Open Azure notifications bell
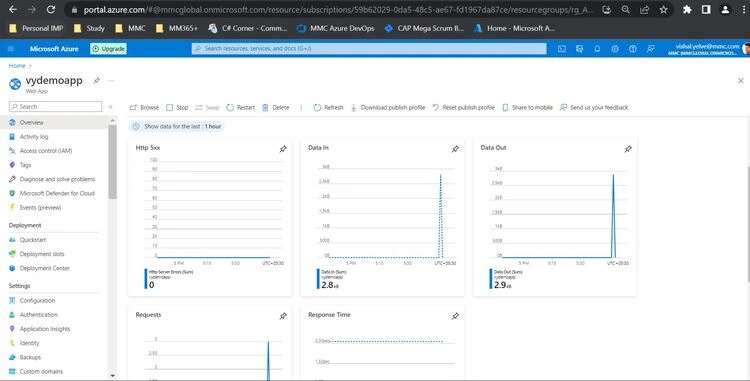 [x=597, y=49]
